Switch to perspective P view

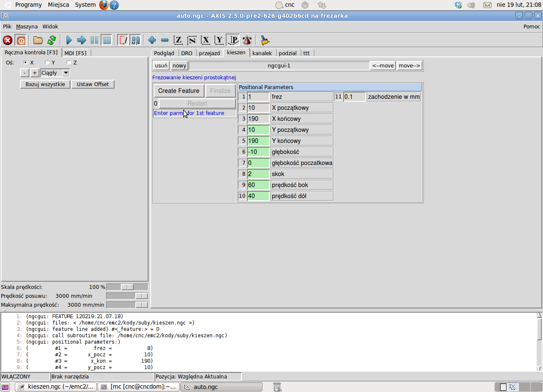coord(233,40)
